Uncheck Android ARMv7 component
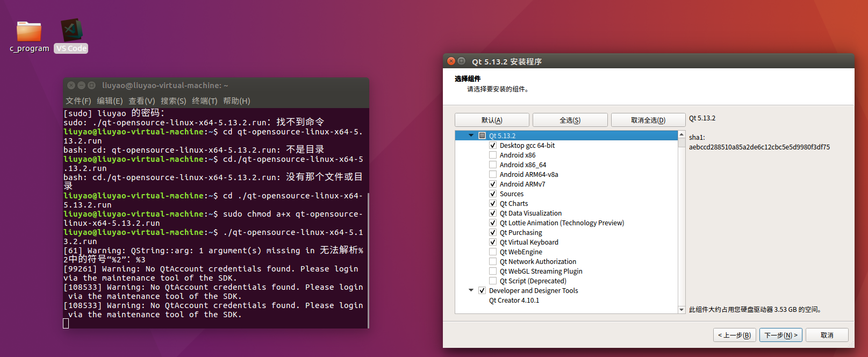868x357 pixels. (493, 184)
